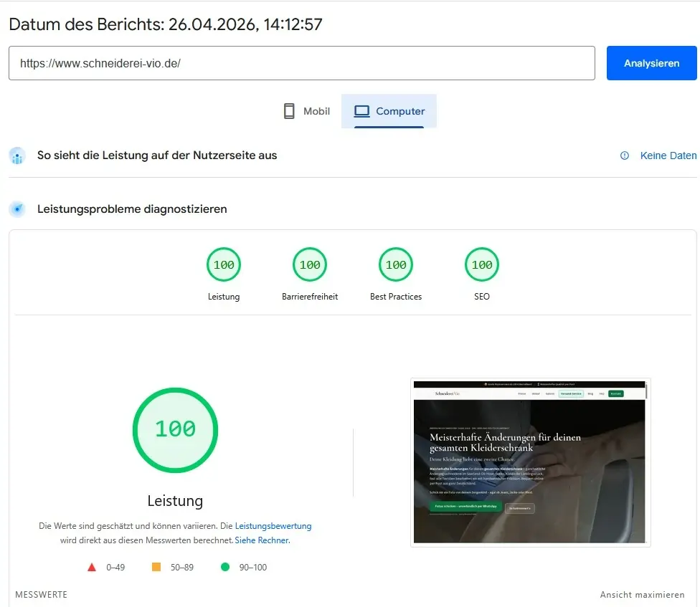Expand the MESSWERTE section
Screen dimensions: 700x607
[x=43, y=594]
